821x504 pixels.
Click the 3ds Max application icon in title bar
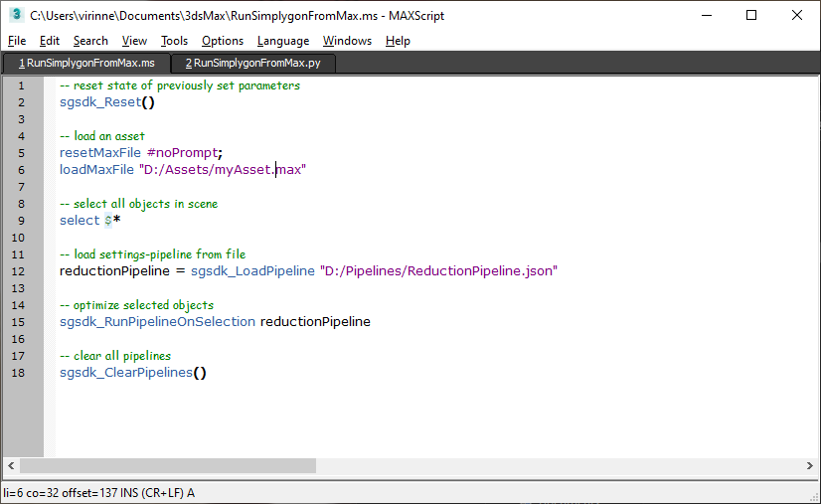point(16,15)
